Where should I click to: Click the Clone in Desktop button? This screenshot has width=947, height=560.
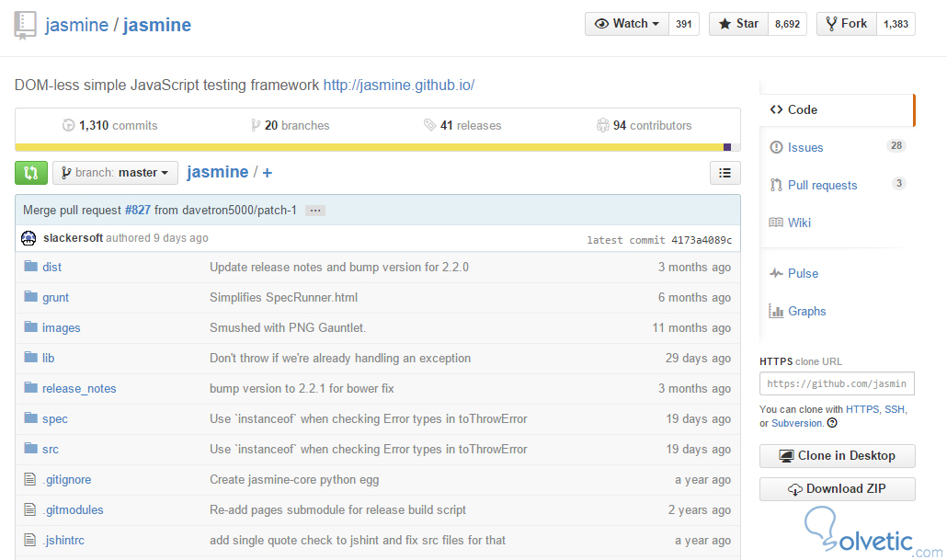(x=837, y=455)
